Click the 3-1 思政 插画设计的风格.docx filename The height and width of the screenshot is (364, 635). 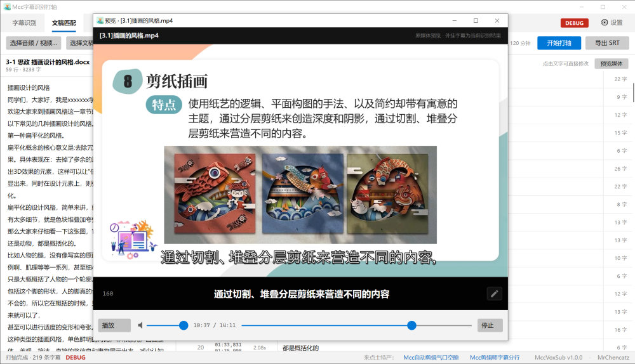pyautogui.click(x=48, y=62)
